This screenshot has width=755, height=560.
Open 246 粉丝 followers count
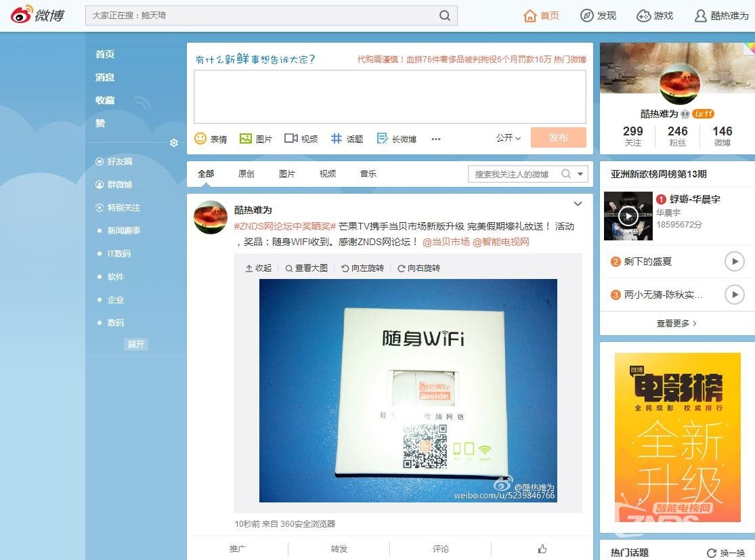(678, 136)
